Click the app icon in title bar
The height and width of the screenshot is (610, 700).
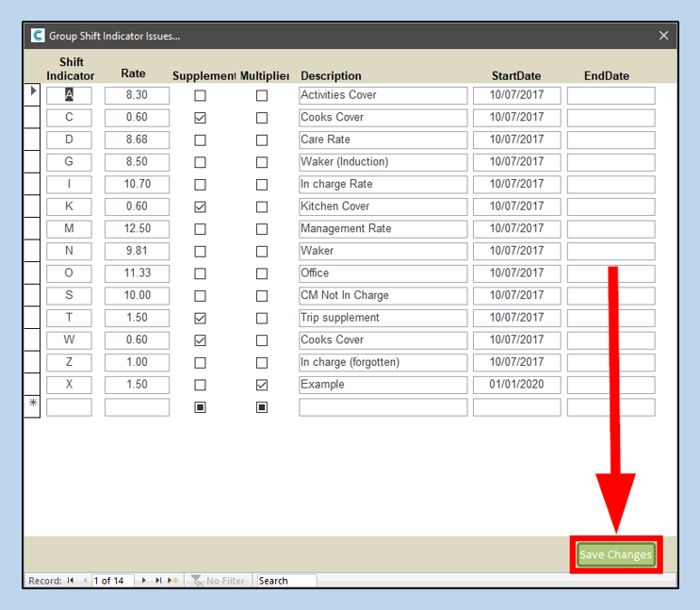pos(38,36)
